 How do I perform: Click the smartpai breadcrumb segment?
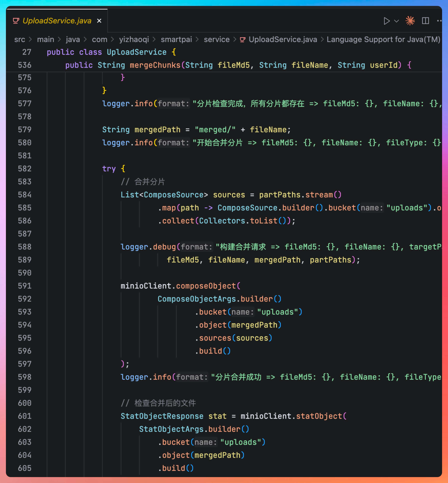coord(176,40)
